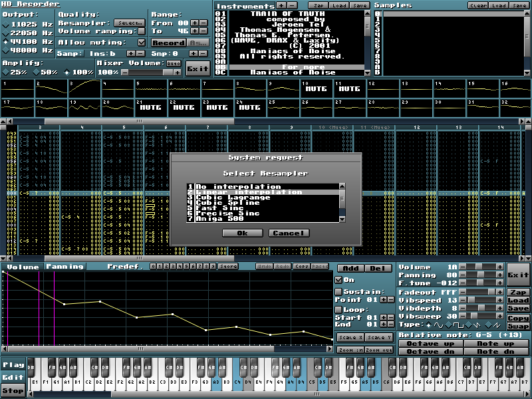Cancel the Select Resampler dialog
The height and width of the screenshot is (399, 532).
[289, 233]
